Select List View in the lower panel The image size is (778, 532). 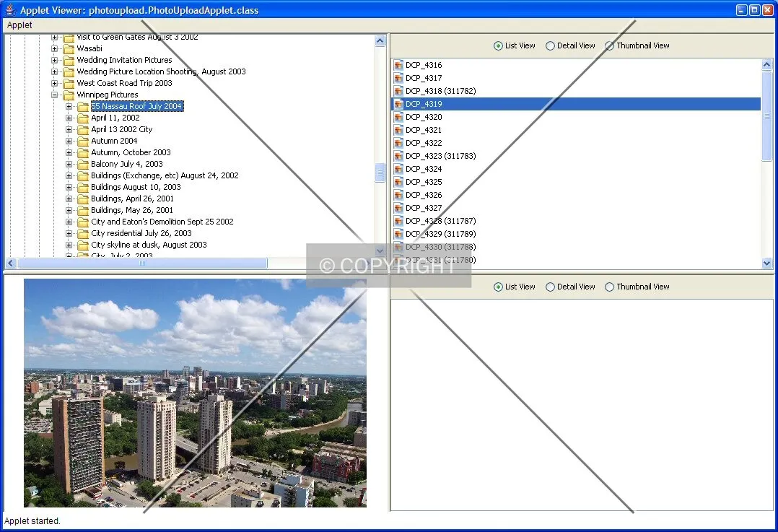515,287
